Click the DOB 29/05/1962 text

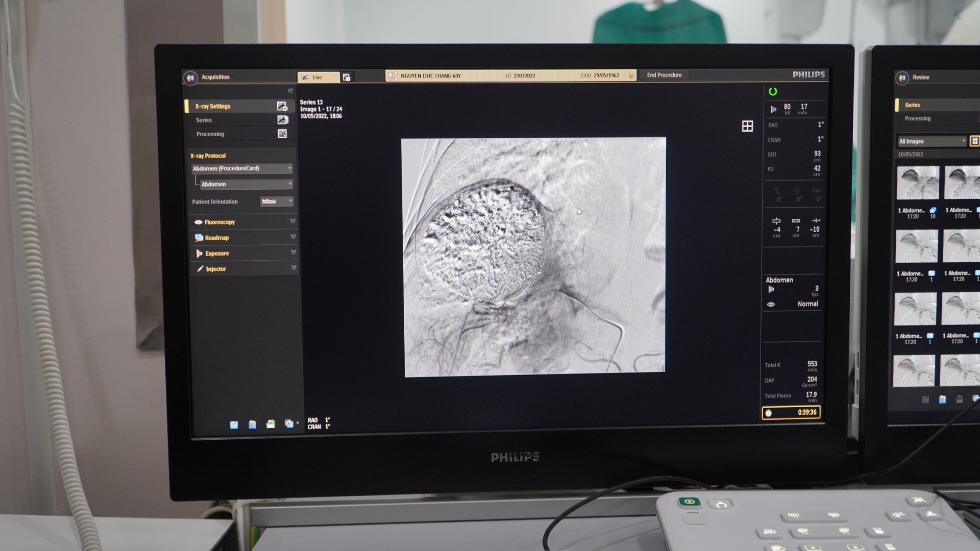coord(600,76)
